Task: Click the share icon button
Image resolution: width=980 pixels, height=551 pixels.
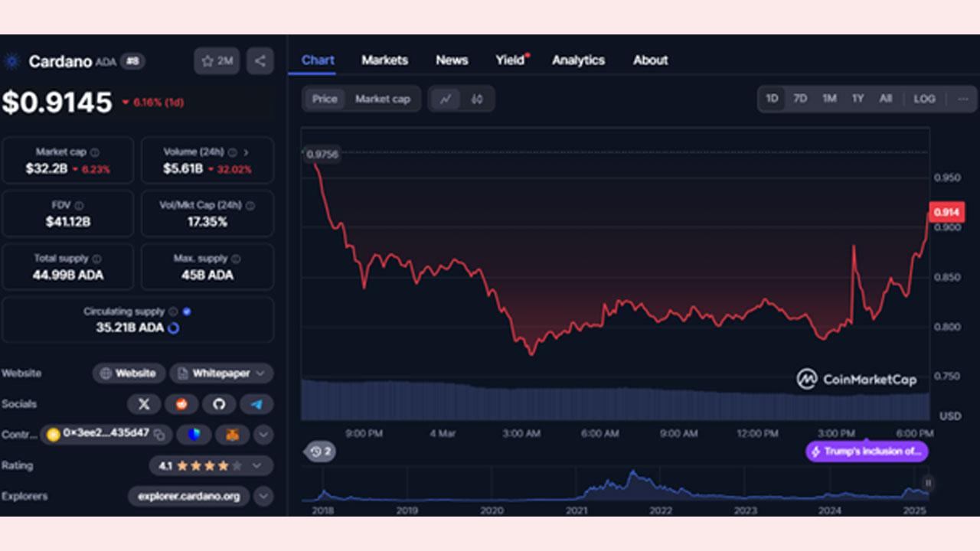Action: click(260, 61)
